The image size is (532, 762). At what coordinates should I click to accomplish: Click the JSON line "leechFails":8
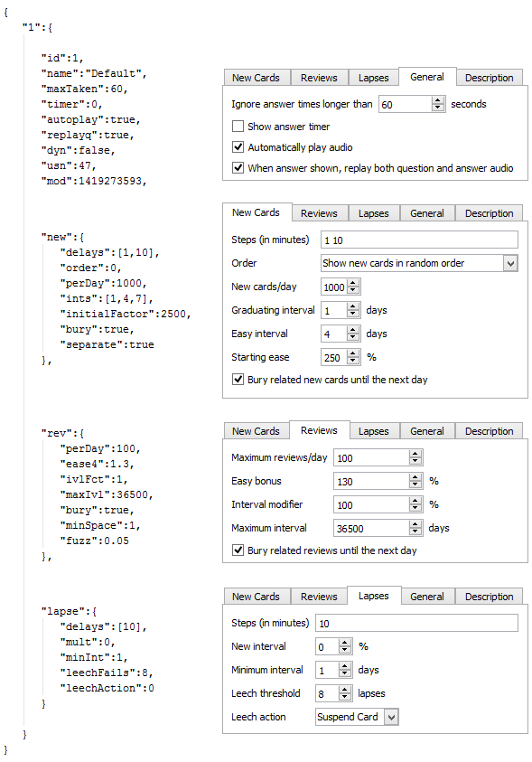click(x=107, y=673)
